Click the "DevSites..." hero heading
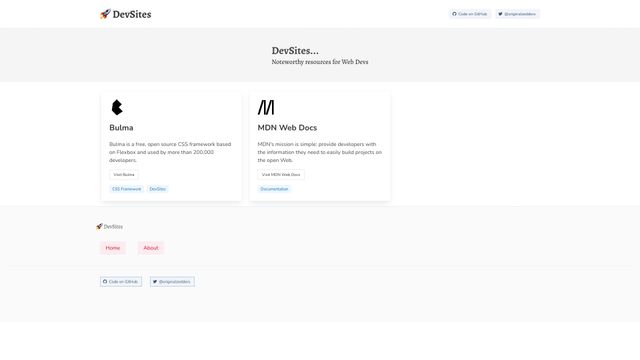This screenshot has height=360, width=640. [x=295, y=51]
